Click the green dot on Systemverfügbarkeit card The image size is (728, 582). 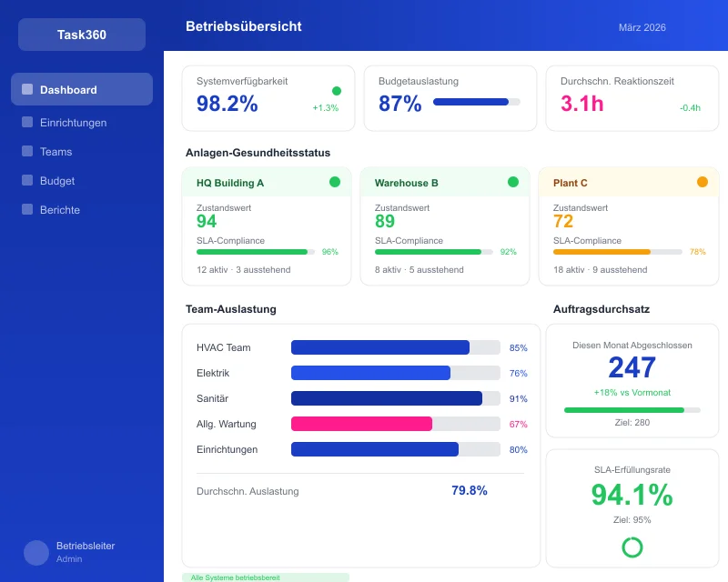[336, 91]
